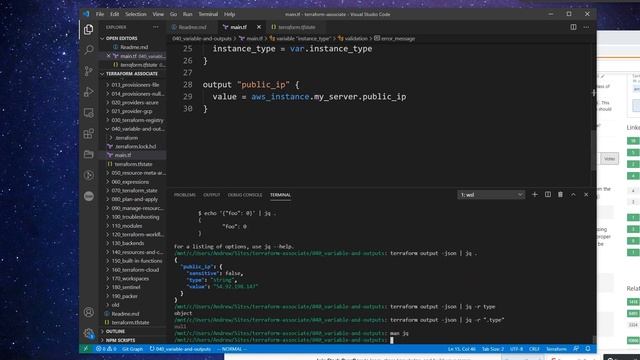
Task: Switch to the Readme.md editor tab
Action: (x=192, y=27)
